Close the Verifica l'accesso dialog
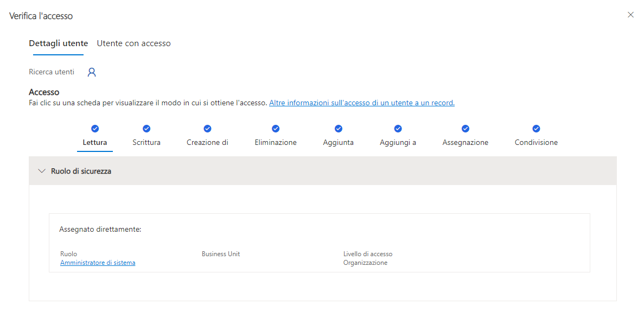 pos(630,15)
